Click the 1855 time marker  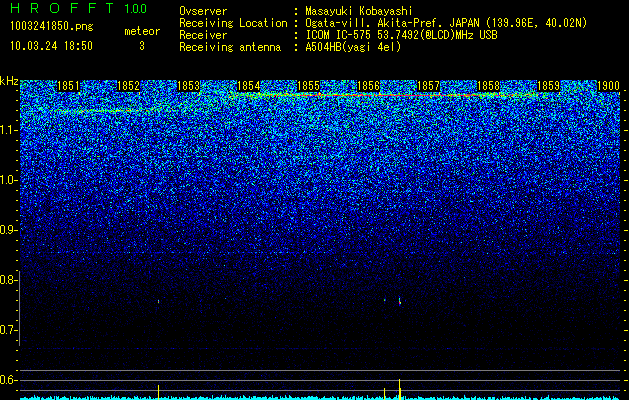click(x=308, y=86)
